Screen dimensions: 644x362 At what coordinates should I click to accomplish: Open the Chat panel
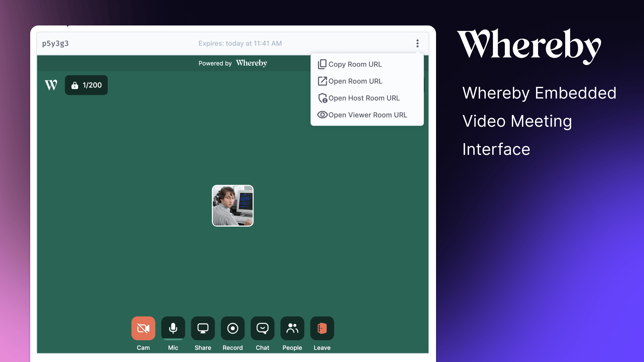click(x=263, y=328)
